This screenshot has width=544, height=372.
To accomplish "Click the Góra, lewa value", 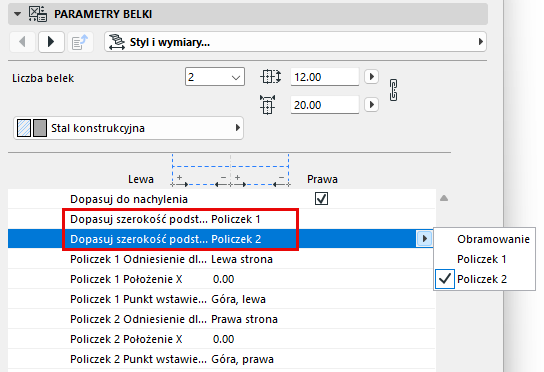I will 238,299.
